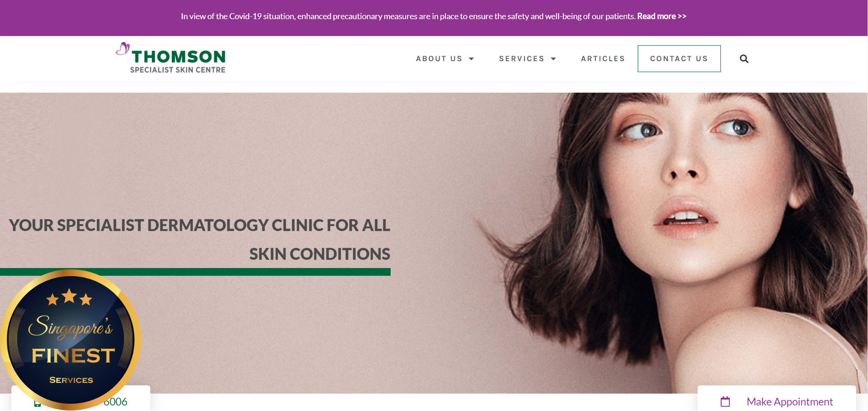868x411 pixels.
Task: Click the Thomson butterfly logo
Action: [122, 49]
